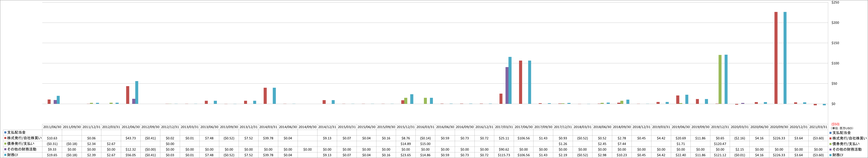Click the $2.15 cell

pos(740,149)
